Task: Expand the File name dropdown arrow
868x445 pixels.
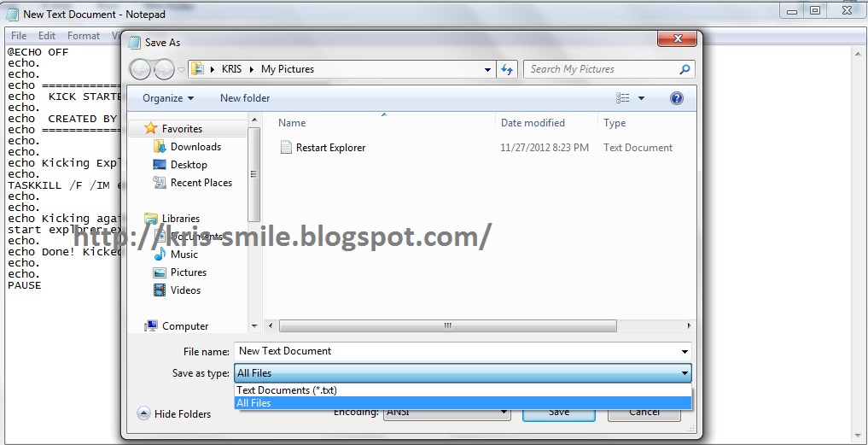Action: click(x=684, y=352)
